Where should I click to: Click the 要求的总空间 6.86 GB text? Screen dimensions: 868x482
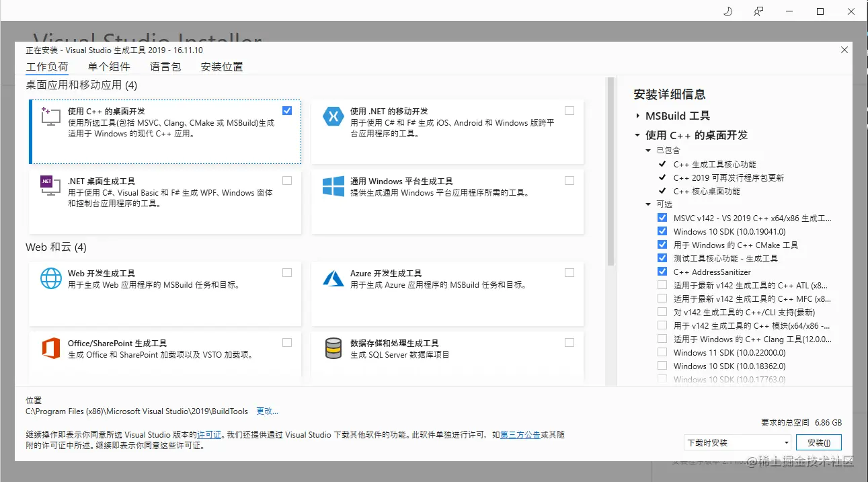801,423
